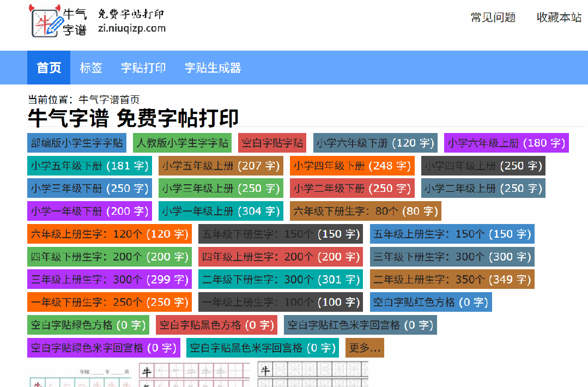Open 小学六年级下册 (120 字) copybook

point(374,143)
